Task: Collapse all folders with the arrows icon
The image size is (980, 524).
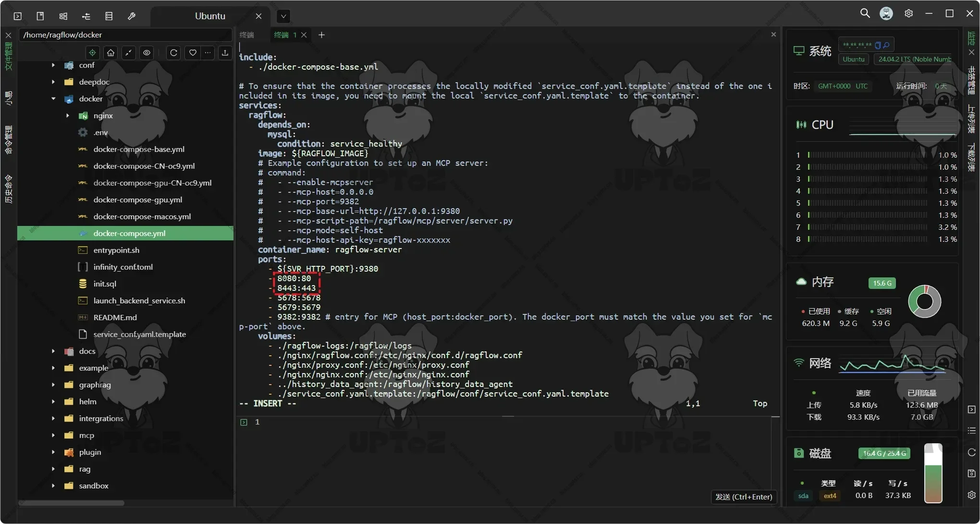Action: (x=129, y=52)
